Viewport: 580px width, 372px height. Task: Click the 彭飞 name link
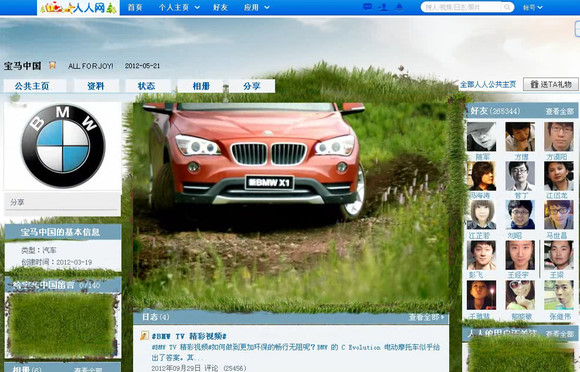point(476,275)
